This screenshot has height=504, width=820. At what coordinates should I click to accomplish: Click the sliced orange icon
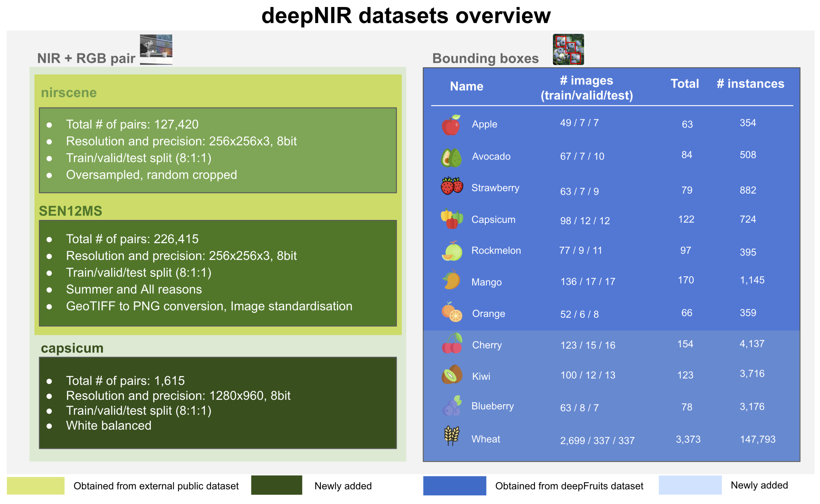[x=452, y=312]
